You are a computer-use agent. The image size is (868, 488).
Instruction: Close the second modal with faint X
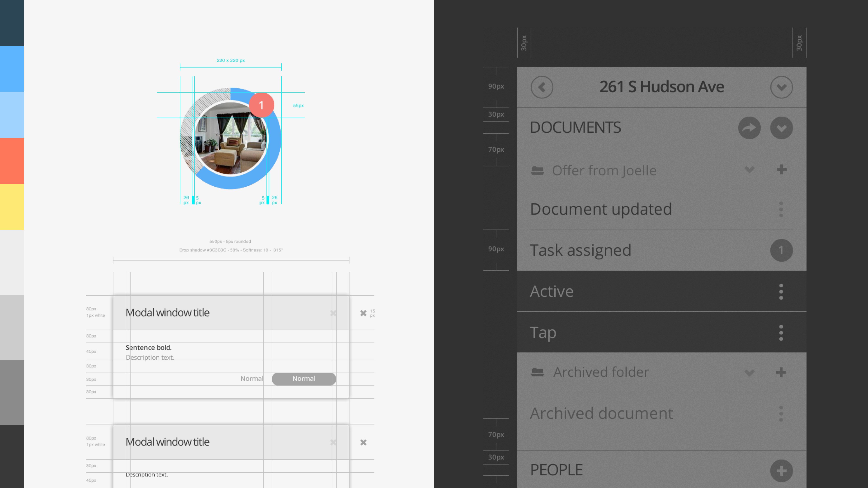333,443
